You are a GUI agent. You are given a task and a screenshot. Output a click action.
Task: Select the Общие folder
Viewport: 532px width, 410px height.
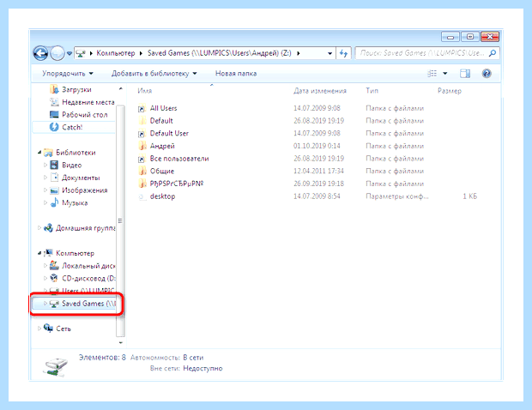(162, 172)
